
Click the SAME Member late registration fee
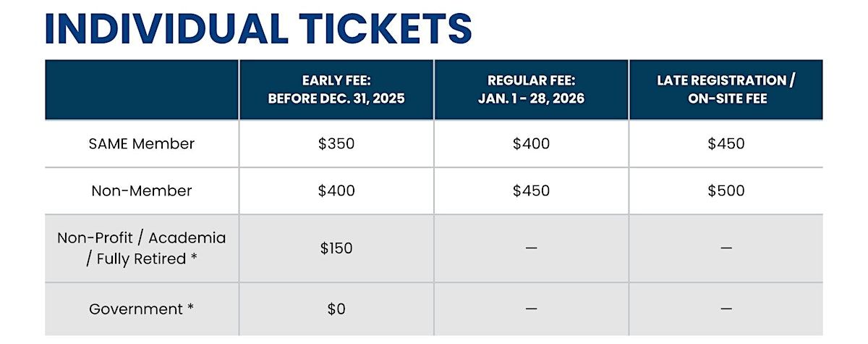click(726, 143)
